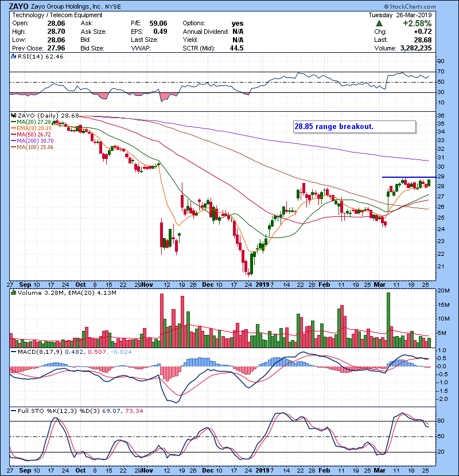
Task: Open the StockCharts.com copyright link
Action: tap(410, 6)
